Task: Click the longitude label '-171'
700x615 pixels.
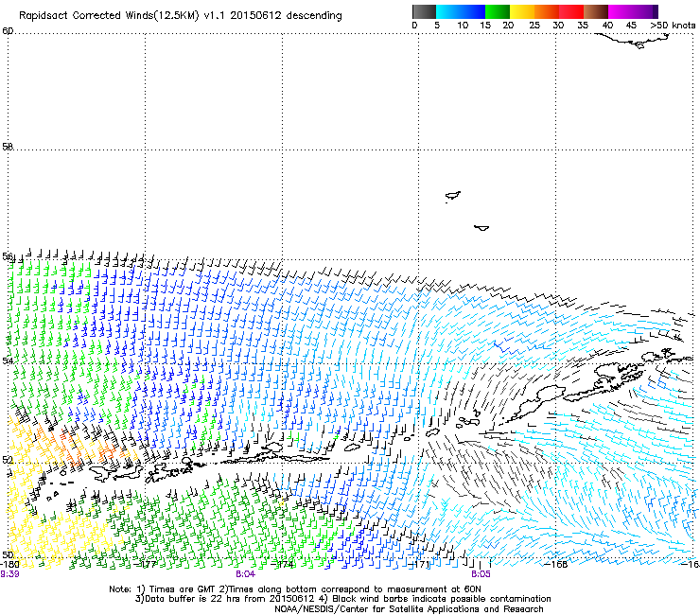Action: [x=419, y=565]
